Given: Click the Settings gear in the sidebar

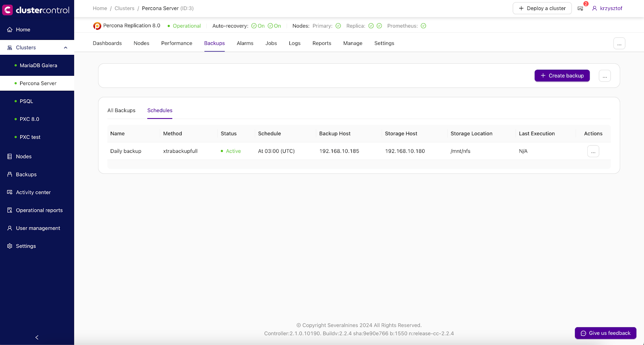Looking at the screenshot, I should coord(10,246).
